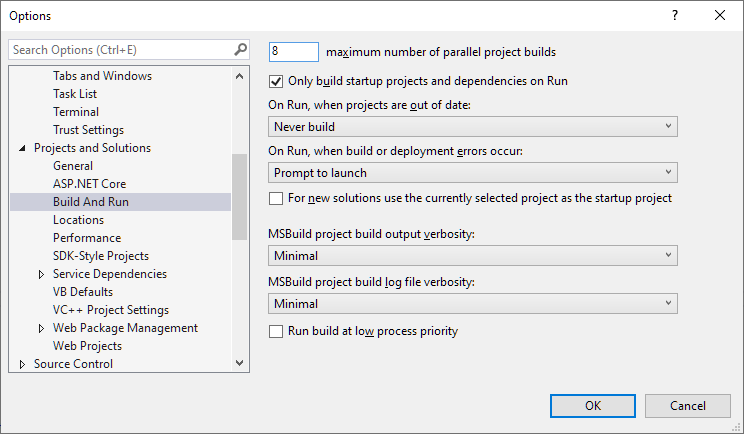Open the Trust Settings page

pos(88,130)
